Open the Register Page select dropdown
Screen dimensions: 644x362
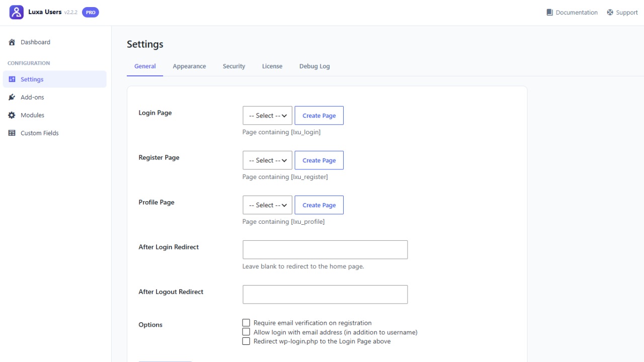(267, 160)
